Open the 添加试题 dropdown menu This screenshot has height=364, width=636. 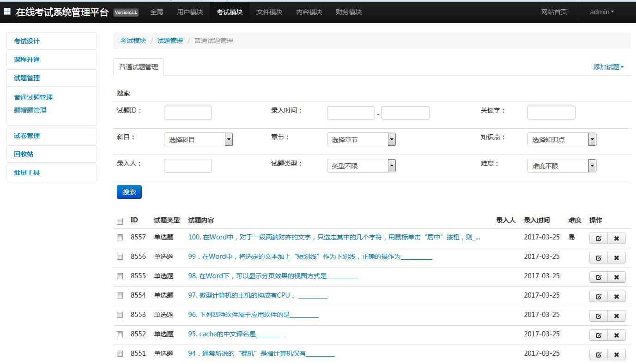[608, 67]
